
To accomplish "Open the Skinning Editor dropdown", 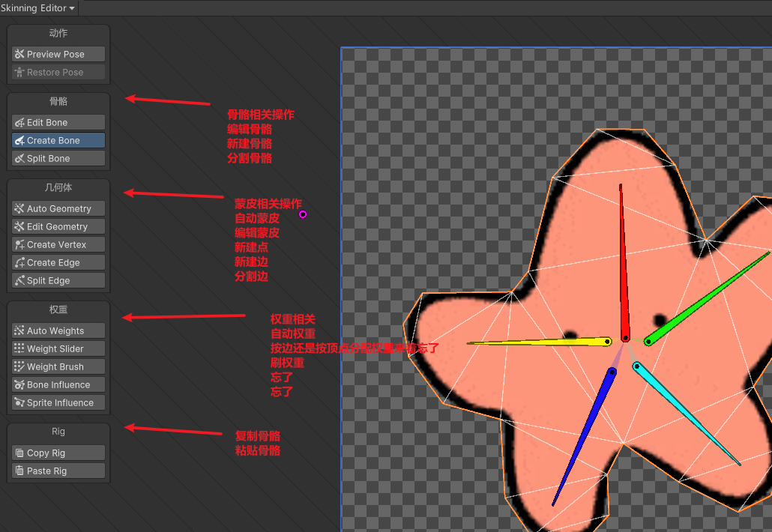I will click(37, 8).
